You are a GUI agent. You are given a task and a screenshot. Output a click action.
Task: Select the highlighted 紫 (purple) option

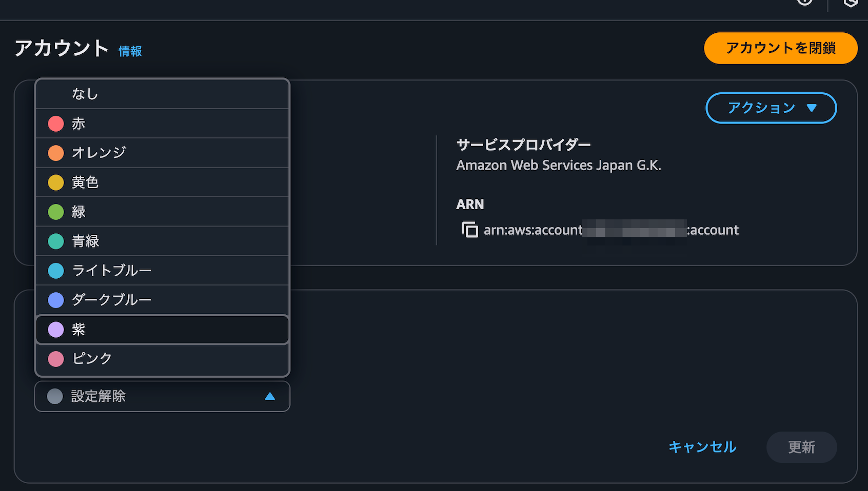point(162,330)
